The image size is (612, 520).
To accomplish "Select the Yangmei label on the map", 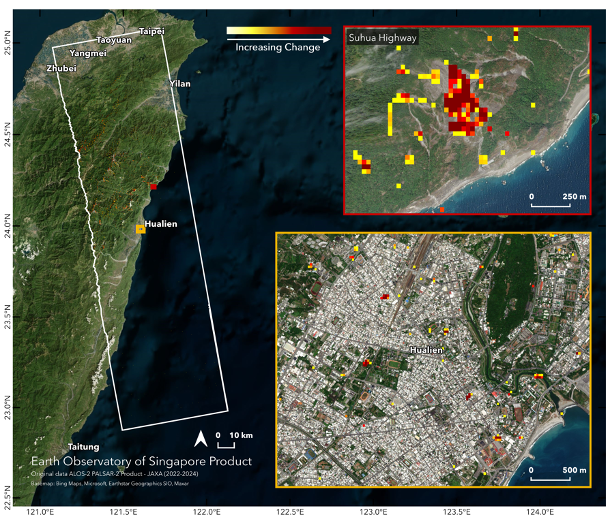I will pos(90,53).
